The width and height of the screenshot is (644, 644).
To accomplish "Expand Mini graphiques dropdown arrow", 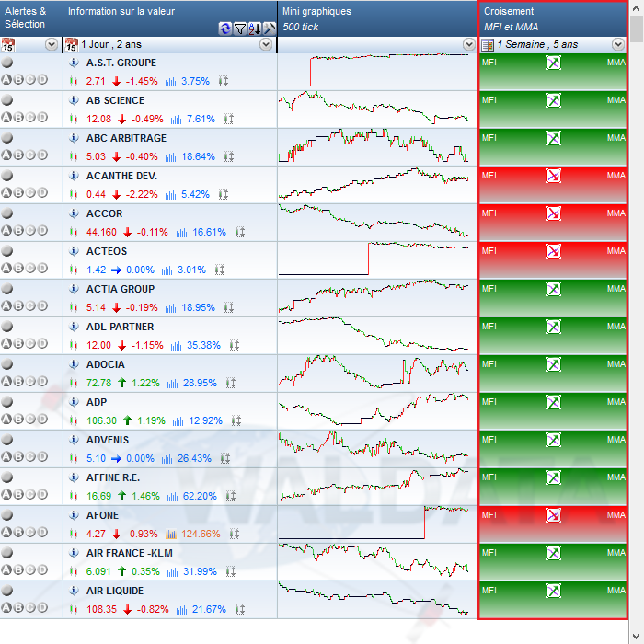I will 468,44.
